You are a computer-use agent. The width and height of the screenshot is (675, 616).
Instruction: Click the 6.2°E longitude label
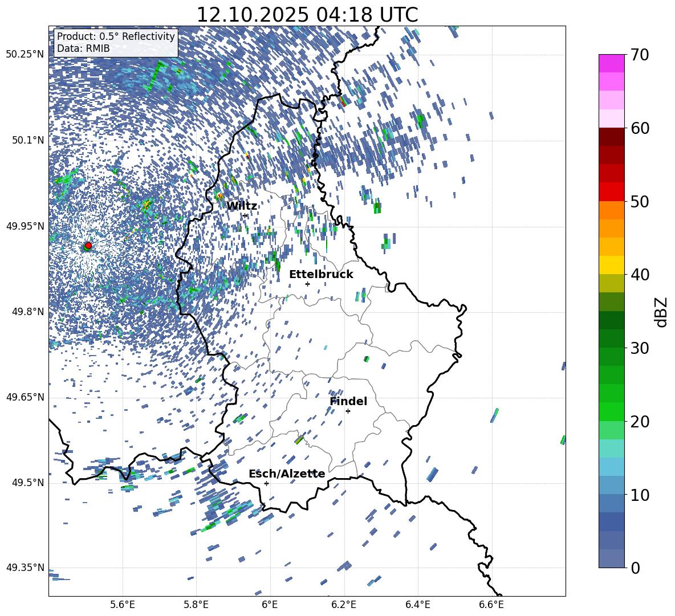pos(344,605)
